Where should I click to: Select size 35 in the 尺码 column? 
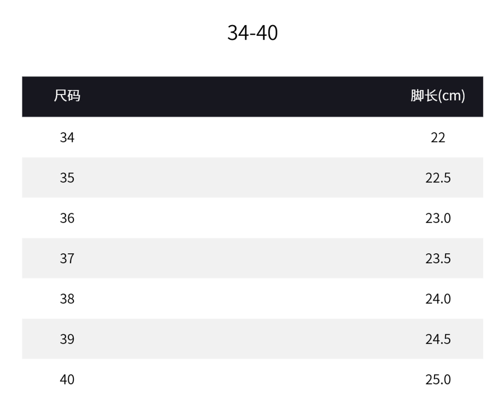point(67,178)
